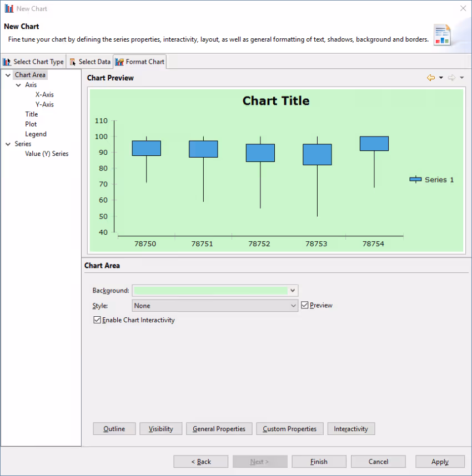Open the forward arrow history dropdown

(462, 78)
